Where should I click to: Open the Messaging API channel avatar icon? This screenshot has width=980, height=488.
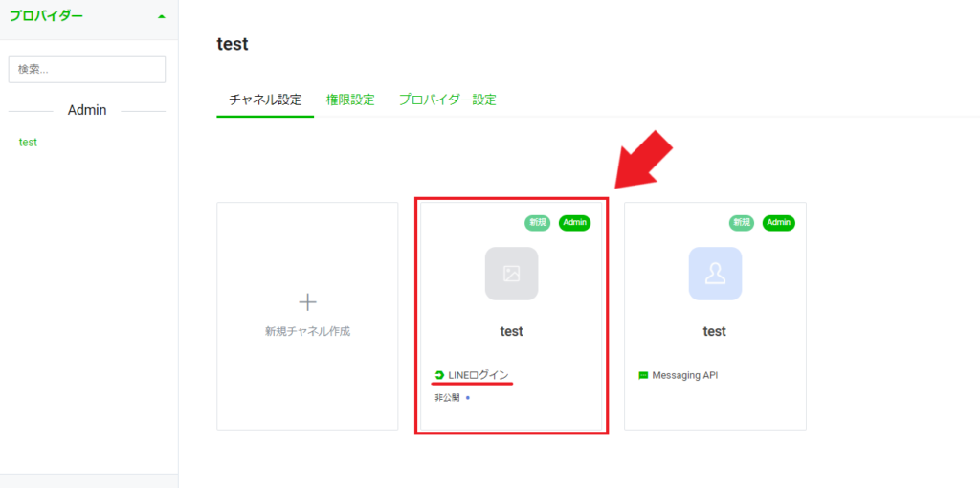pyautogui.click(x=715, y=274)
